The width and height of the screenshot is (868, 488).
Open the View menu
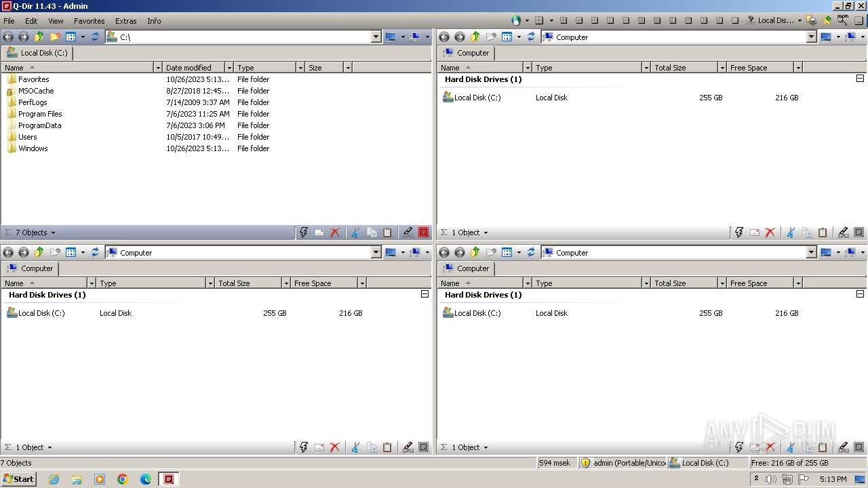(56, 21)
